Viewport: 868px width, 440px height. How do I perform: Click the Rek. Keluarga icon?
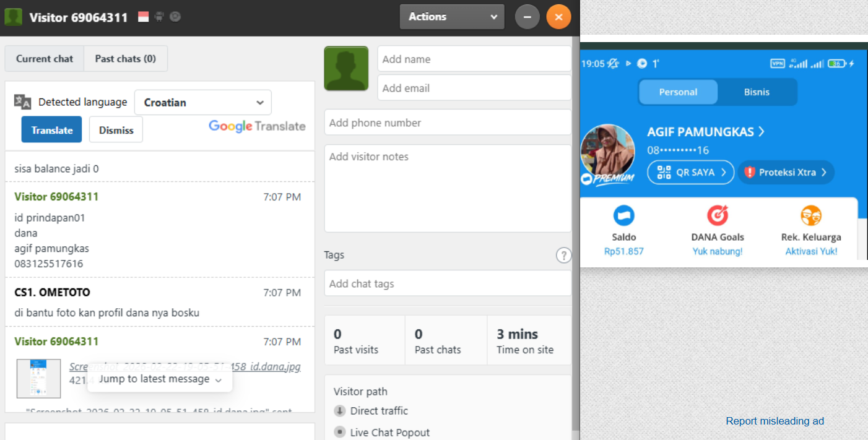(x=811, y=215)
